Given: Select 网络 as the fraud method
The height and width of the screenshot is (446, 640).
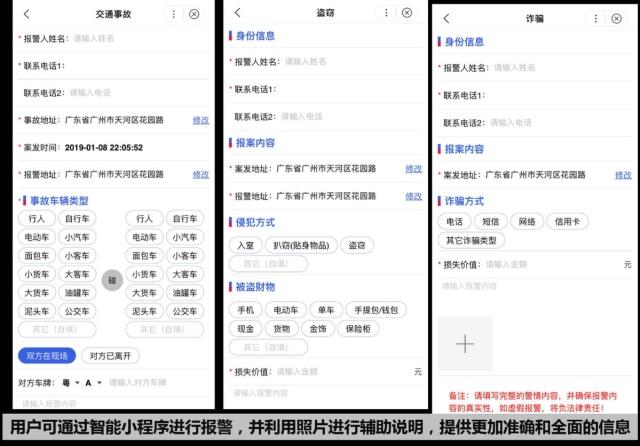Looking at the screenshot, I should [523, 221].
